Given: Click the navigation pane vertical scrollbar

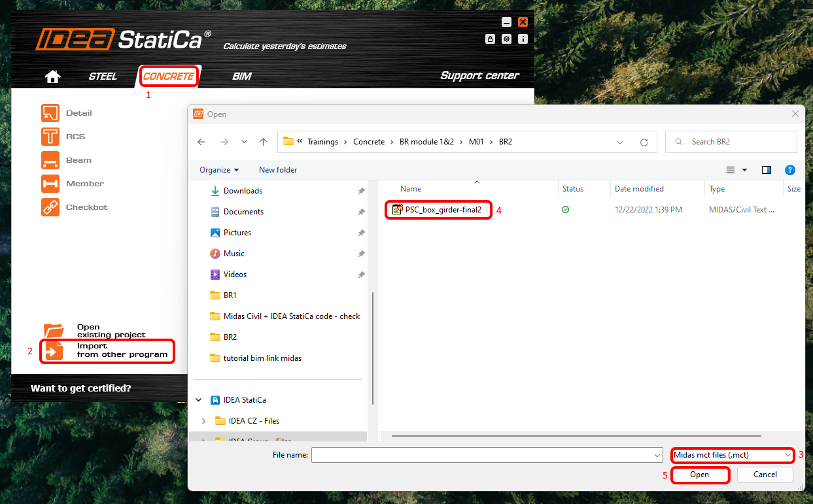Looking at the screenshot, I should pos(373,348).
